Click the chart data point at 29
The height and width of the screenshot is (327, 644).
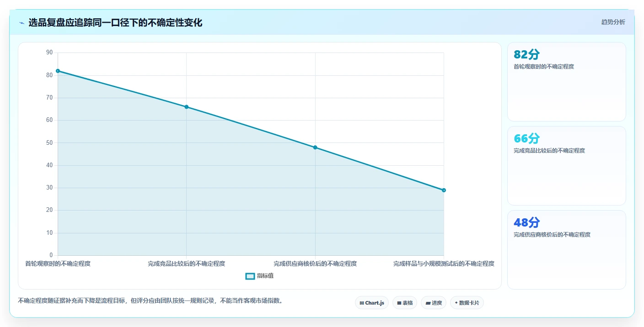(444, 190)
